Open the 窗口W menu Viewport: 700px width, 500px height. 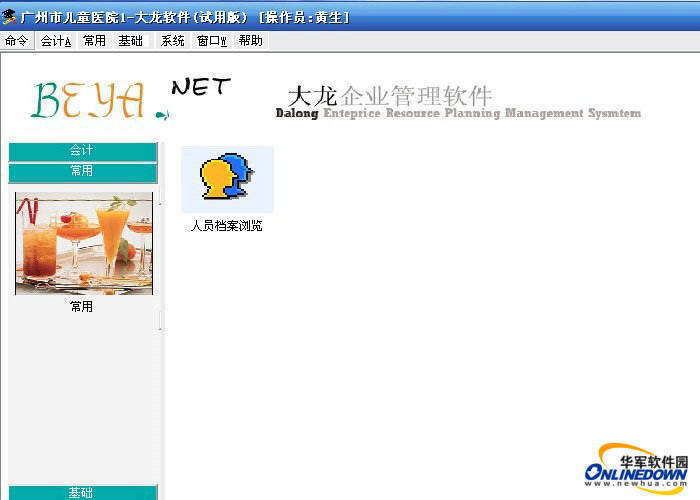coord(212,41)
